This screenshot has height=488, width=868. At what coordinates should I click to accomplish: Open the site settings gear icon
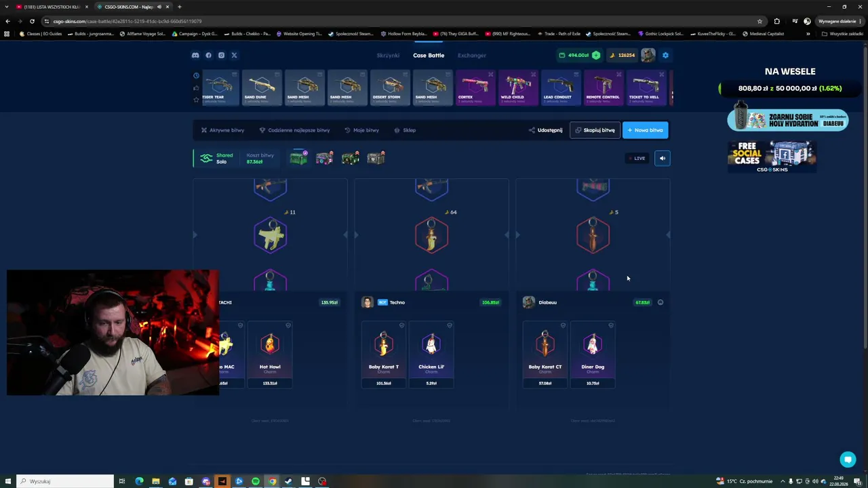click(665, 55)
